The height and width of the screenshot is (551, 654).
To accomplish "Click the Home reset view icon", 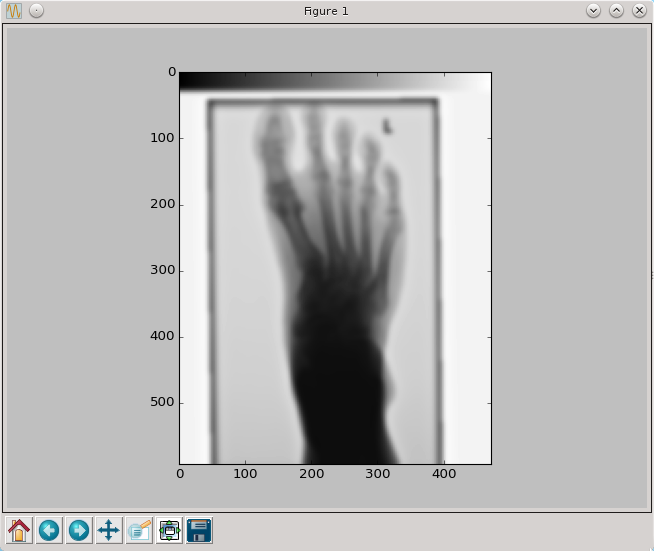I will (x=19, y=530).
